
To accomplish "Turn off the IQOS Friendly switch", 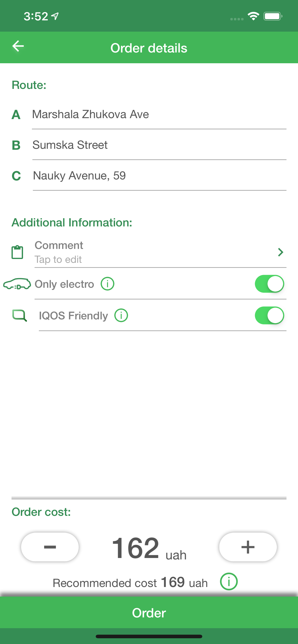I will point(269,316).
